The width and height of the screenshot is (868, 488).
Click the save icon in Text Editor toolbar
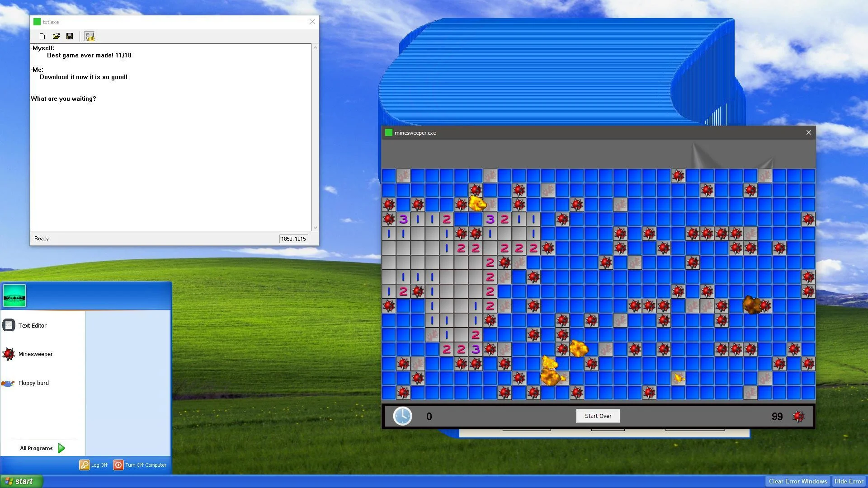click(70, 36)
